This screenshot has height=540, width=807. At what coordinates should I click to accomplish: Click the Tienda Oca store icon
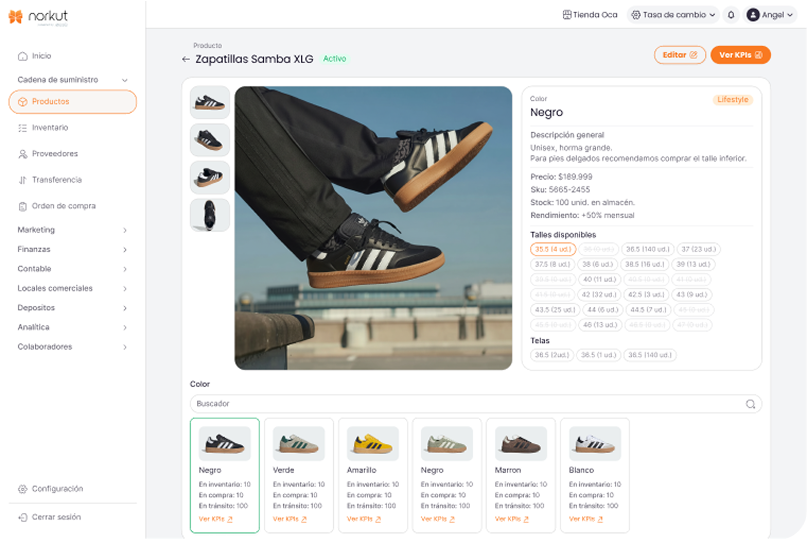567,15
